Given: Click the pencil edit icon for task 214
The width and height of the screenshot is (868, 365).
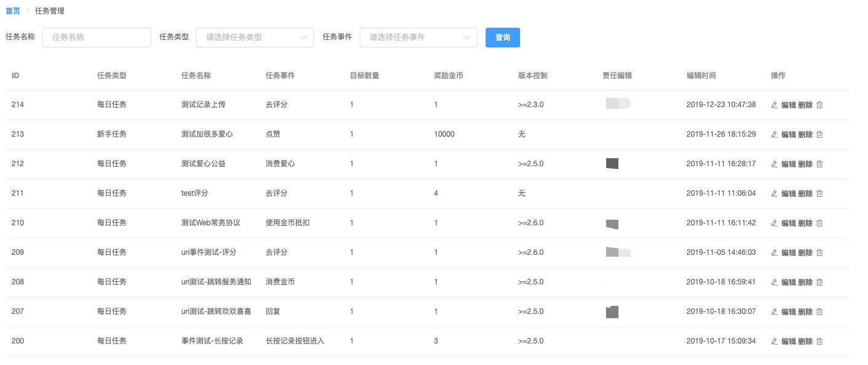Looking at the screenshot, I should coord(775,105).
